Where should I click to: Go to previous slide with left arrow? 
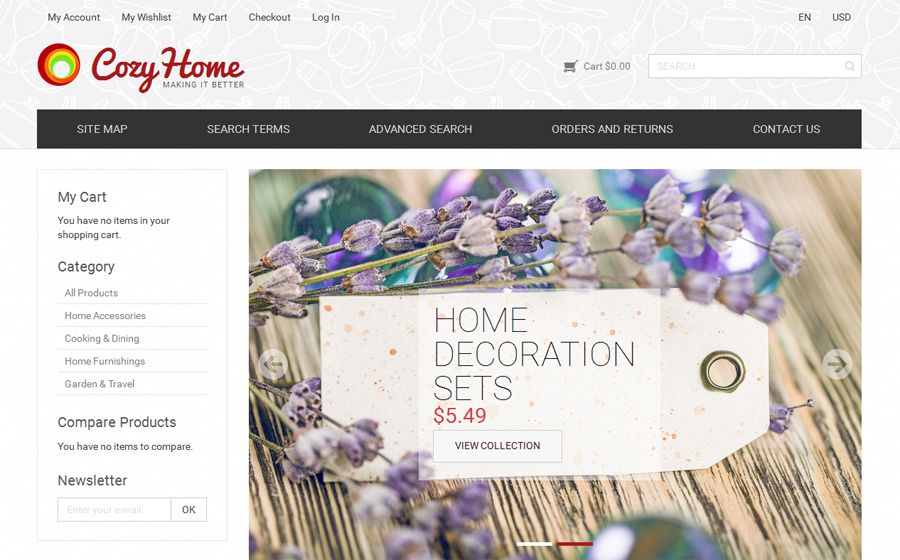[x=273, y=364]
